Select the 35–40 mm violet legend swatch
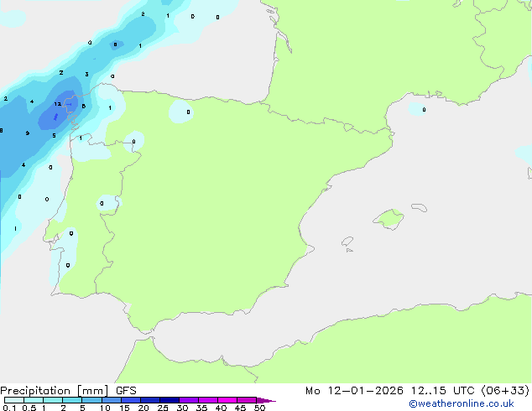532x411 pixels. click(208, 400)
